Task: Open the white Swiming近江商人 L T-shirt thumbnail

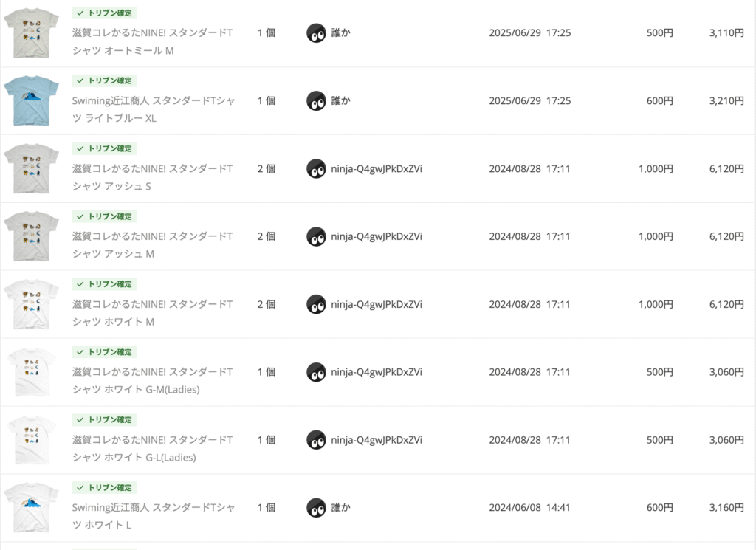Action: coord(31,508)
